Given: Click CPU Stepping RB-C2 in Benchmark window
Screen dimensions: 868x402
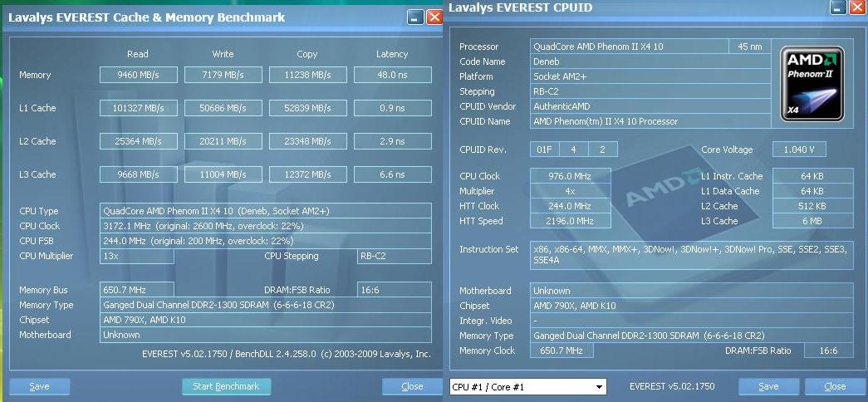Looking at the screenshot, I should click(395, 256).
